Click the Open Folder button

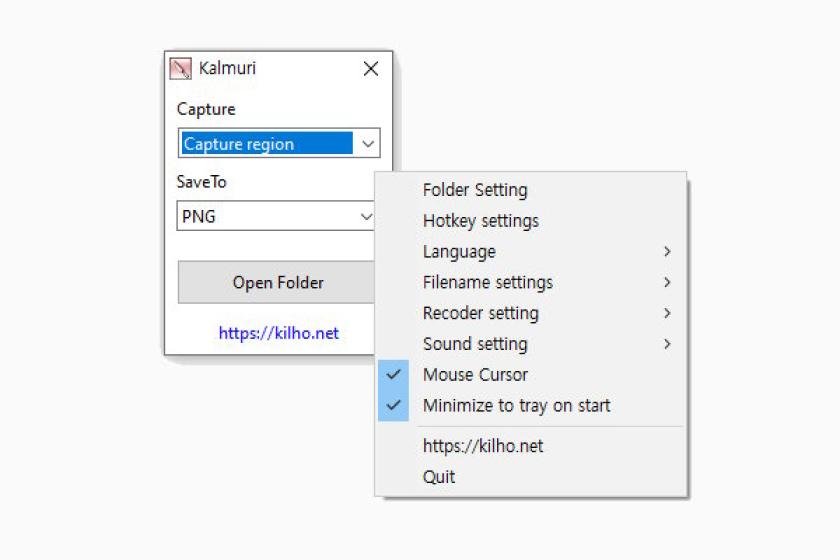click(x=276, y=282)
